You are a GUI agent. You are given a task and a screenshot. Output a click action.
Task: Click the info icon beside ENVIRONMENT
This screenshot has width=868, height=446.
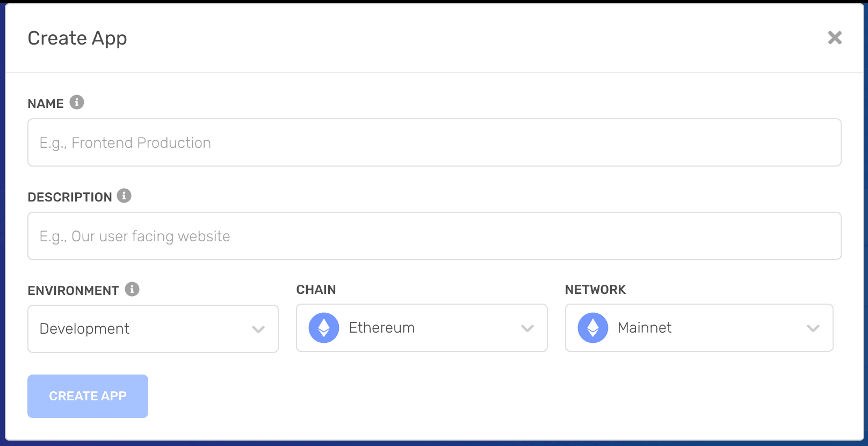pos(132,289)
